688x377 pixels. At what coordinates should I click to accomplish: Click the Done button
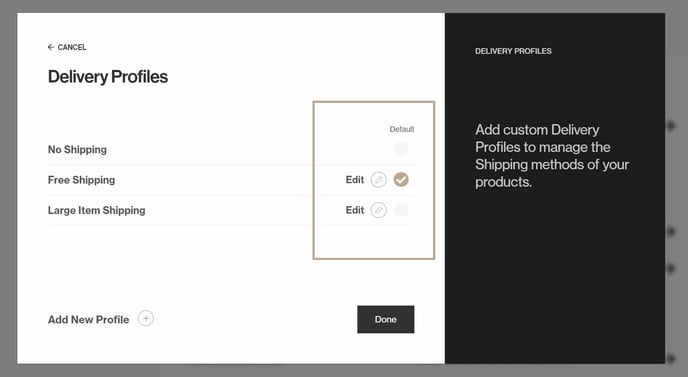pyautogui.click(x=386, y=320)
